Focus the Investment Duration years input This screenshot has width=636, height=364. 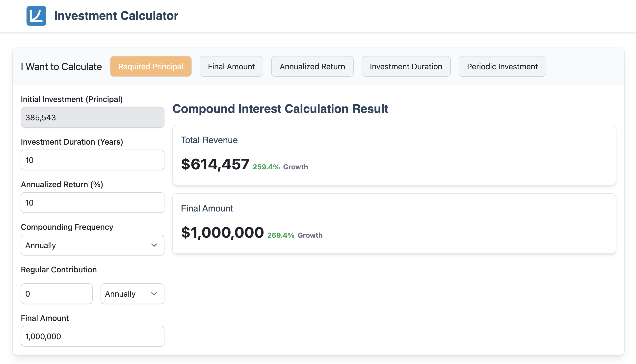(92, 160)
